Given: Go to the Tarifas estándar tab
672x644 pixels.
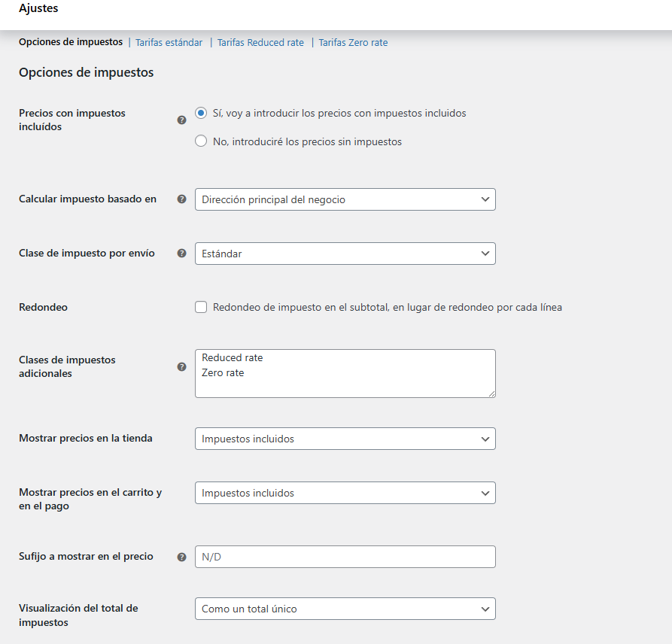Looking at the screenshot, I should 169,43.
